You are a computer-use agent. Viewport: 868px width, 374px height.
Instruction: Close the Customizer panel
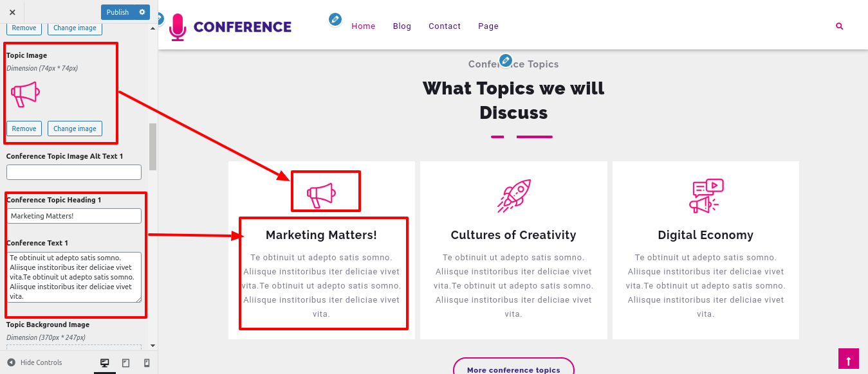[x=12, y=12]
